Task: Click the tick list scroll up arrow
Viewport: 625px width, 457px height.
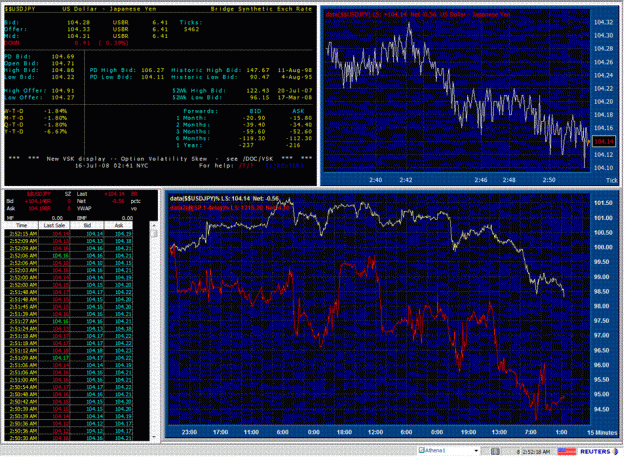Action: (154, 226)
